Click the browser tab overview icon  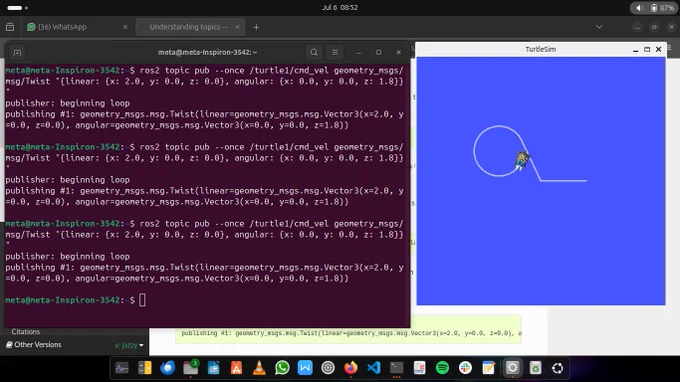click(10, 27)
